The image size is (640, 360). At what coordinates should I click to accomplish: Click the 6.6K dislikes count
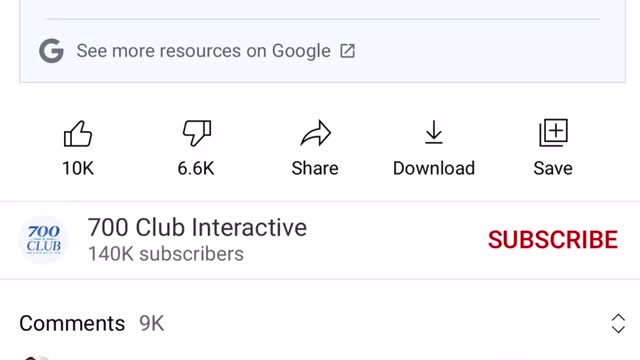click(x=196, y=168)
